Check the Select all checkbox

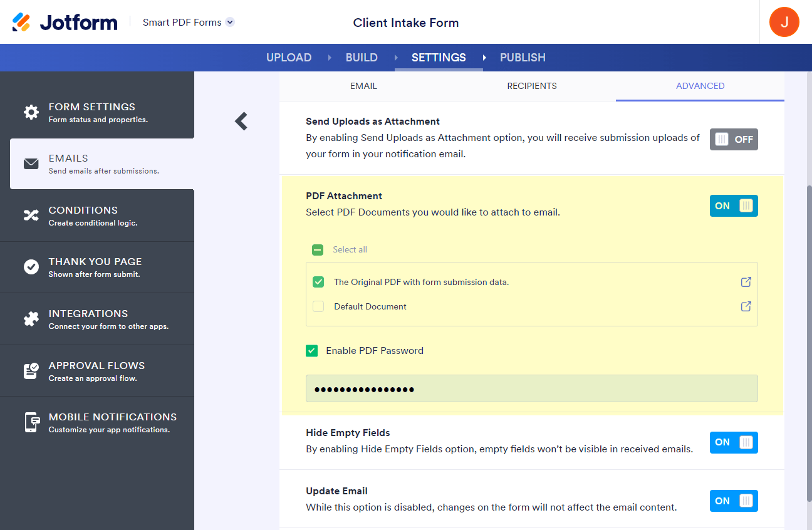(x=318, y=250)
